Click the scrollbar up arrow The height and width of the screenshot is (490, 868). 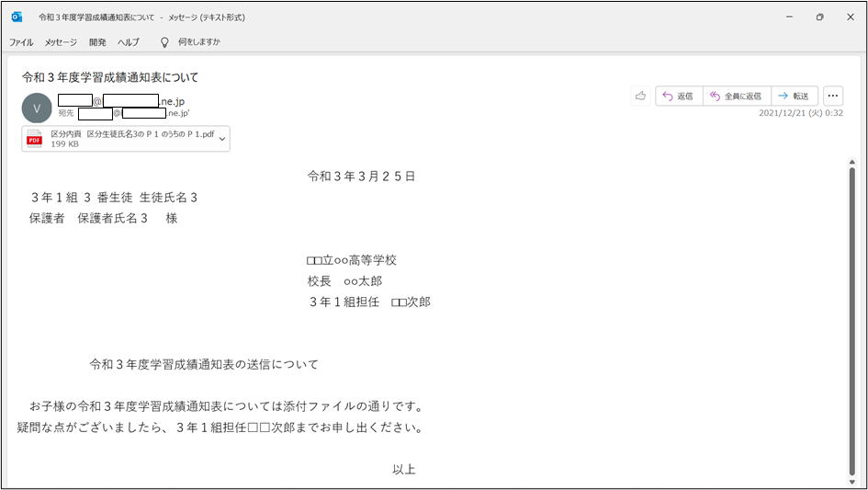[852, 162]
